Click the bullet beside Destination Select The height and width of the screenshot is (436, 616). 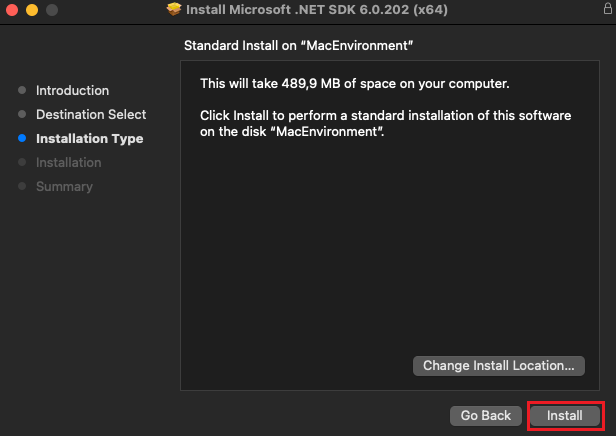click(22, 114)
